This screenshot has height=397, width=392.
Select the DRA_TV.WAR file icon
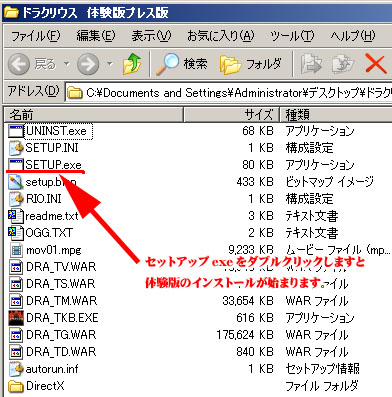click(x=16, y=267)
